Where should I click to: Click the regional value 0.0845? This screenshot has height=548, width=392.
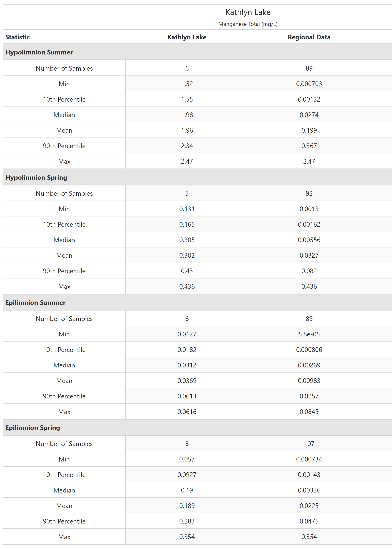click(x=309, y=412)
